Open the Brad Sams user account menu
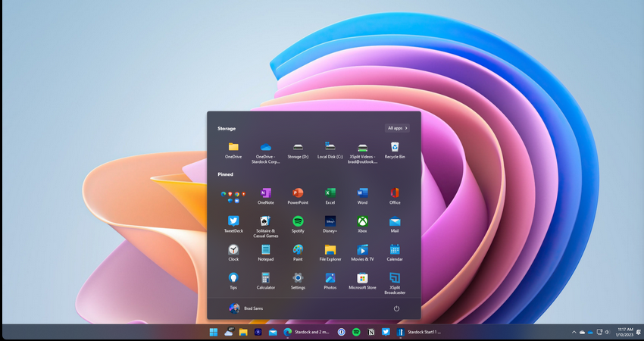This screenshot has height=341, width=644. 245,308
